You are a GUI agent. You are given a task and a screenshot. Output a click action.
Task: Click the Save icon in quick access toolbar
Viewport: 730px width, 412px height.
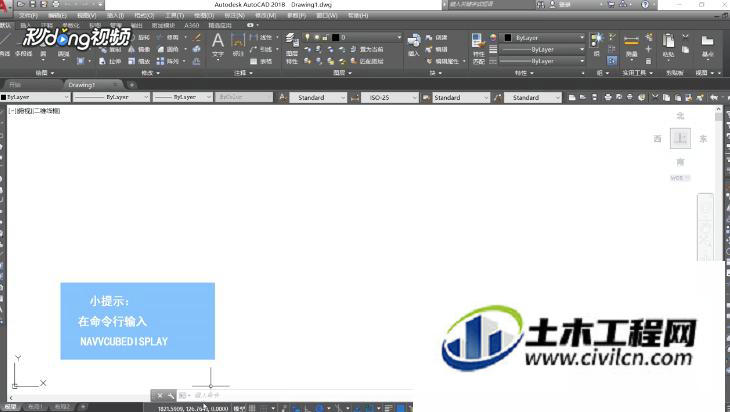click(x=33, y=4)
